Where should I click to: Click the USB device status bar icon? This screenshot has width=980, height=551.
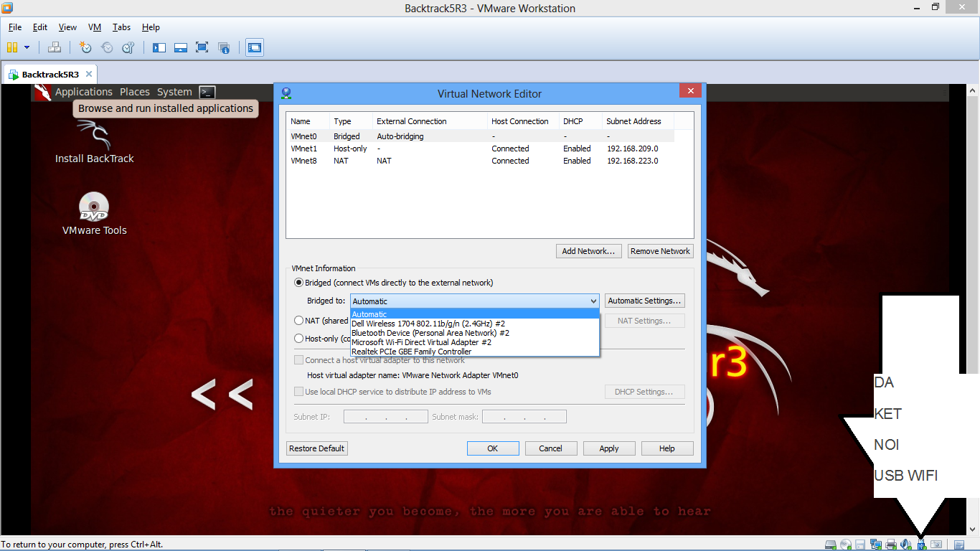[921, 545]
